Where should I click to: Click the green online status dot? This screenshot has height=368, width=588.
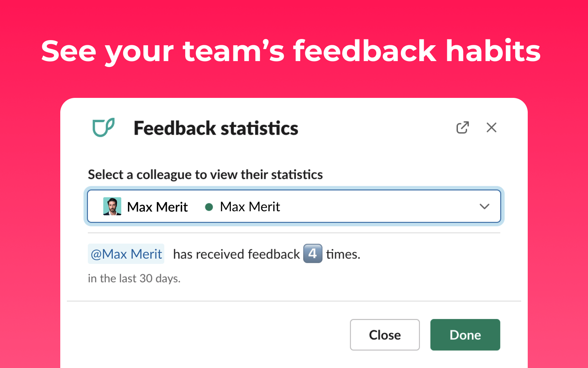(209, 207)
